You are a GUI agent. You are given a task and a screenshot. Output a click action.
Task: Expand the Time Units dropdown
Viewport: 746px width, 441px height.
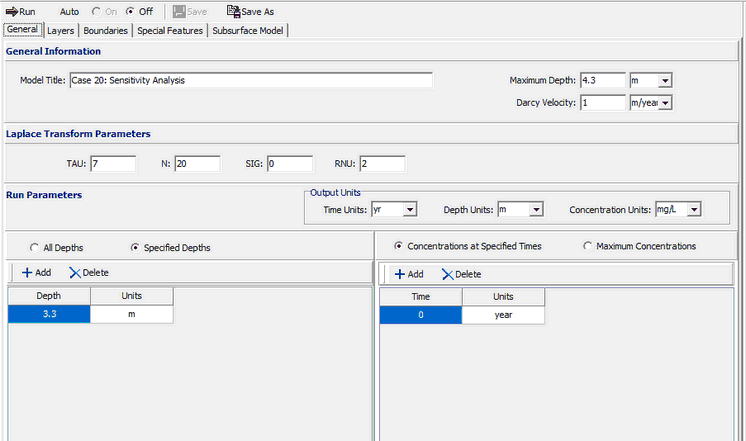point(409,210)
